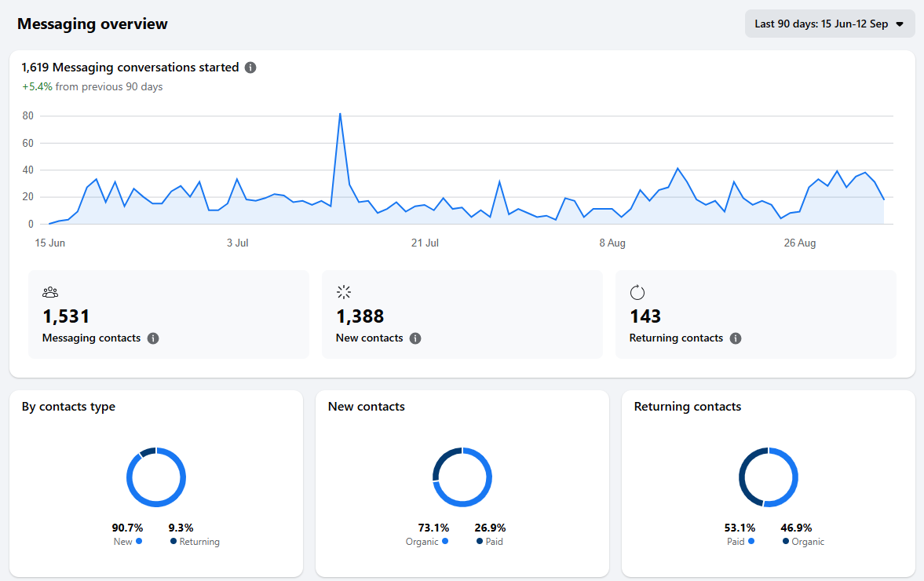
Task: Click the 1,619 Messaging conversations started heading
Action: point(130,68)
